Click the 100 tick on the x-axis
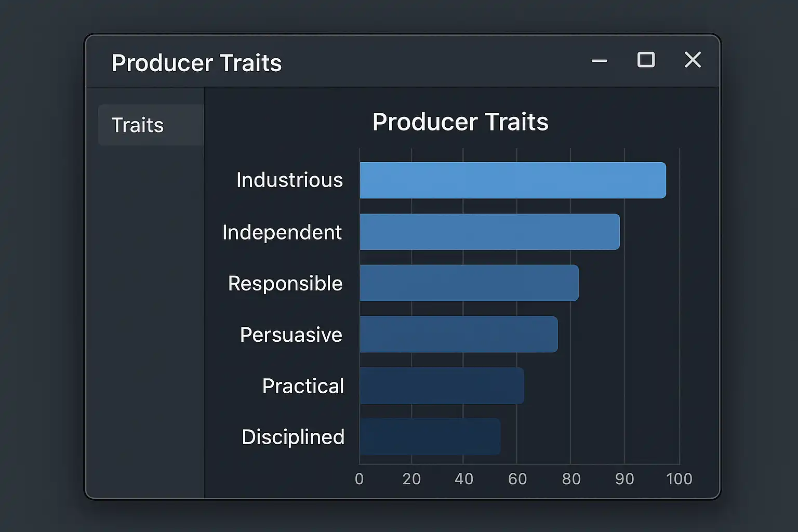 tap(679, 479)
